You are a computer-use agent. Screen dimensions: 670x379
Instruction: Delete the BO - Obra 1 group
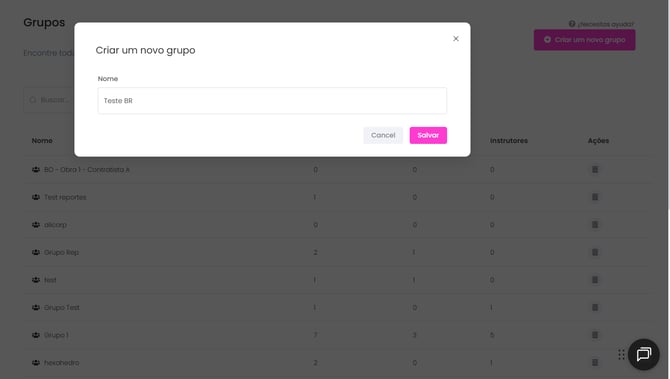[x=595, y=170]
